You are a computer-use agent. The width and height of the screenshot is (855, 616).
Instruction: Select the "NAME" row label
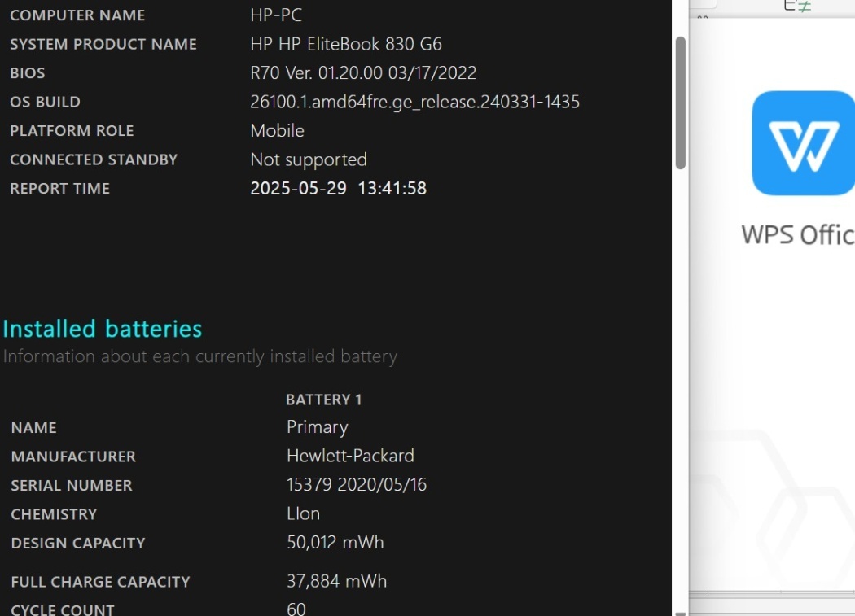point(34,428)
